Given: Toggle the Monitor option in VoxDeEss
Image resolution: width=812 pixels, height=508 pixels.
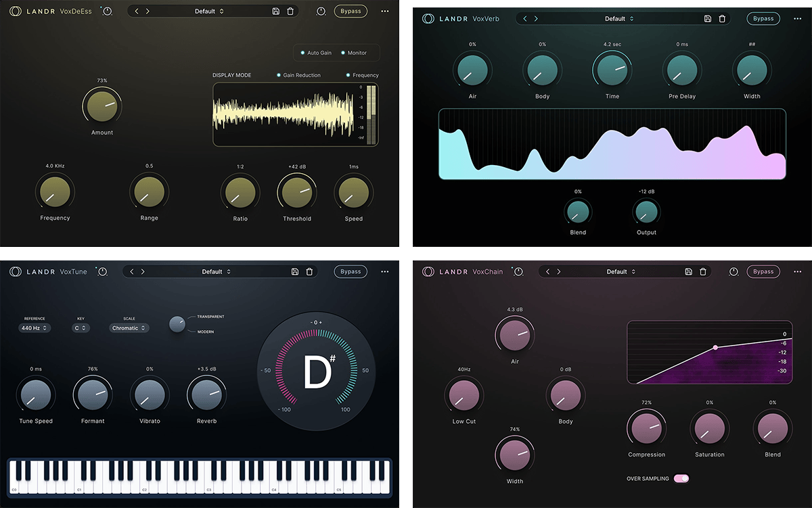Looking at the screenshot, I should coord(354,53).
